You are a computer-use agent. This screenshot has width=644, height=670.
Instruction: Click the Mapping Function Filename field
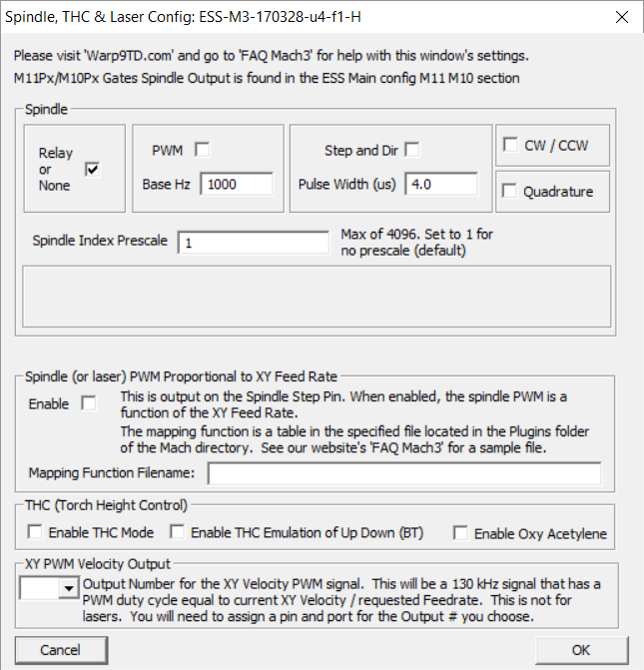coord(404,473)
